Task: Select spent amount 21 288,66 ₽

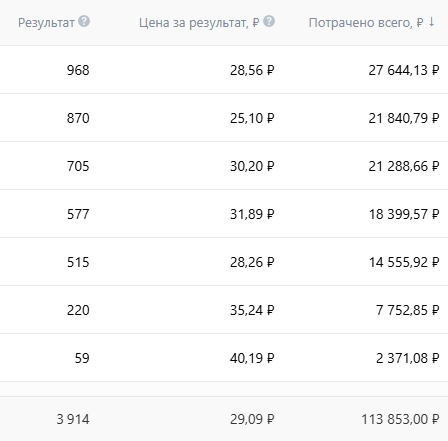Action: (x=404, y=166)
